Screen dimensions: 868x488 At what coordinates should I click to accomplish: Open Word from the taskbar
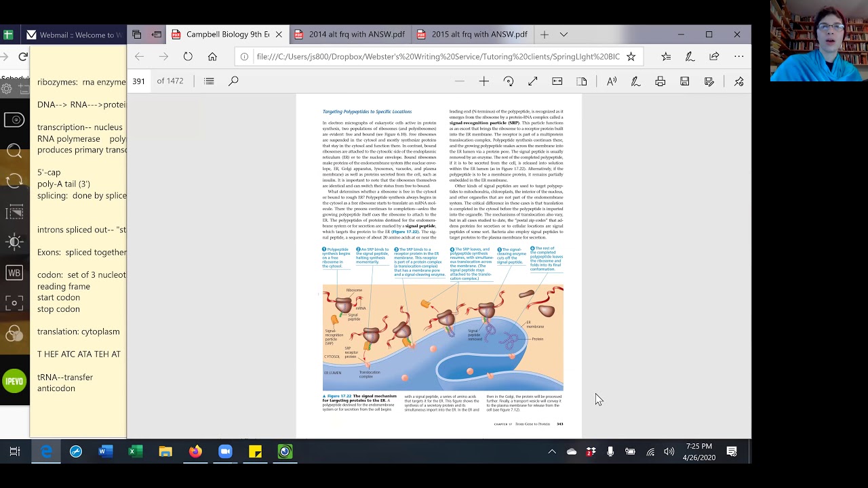click(x=106, y=451)
